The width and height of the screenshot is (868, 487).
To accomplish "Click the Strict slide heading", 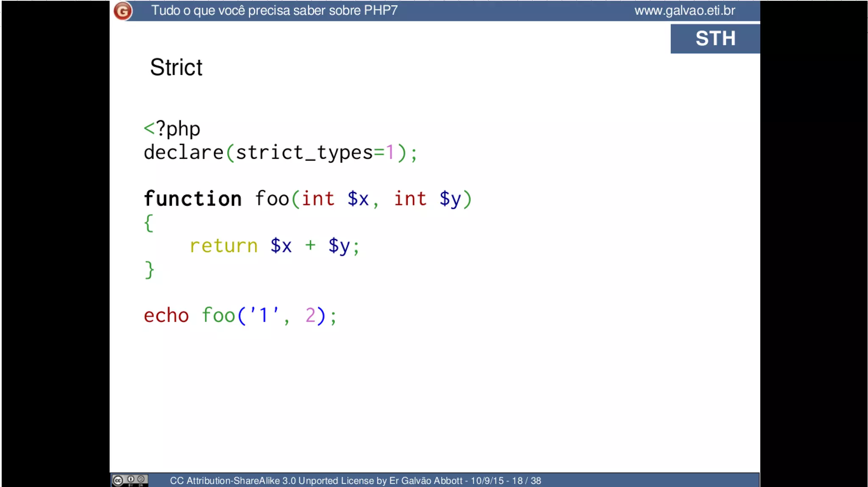I will pos(176,67).
